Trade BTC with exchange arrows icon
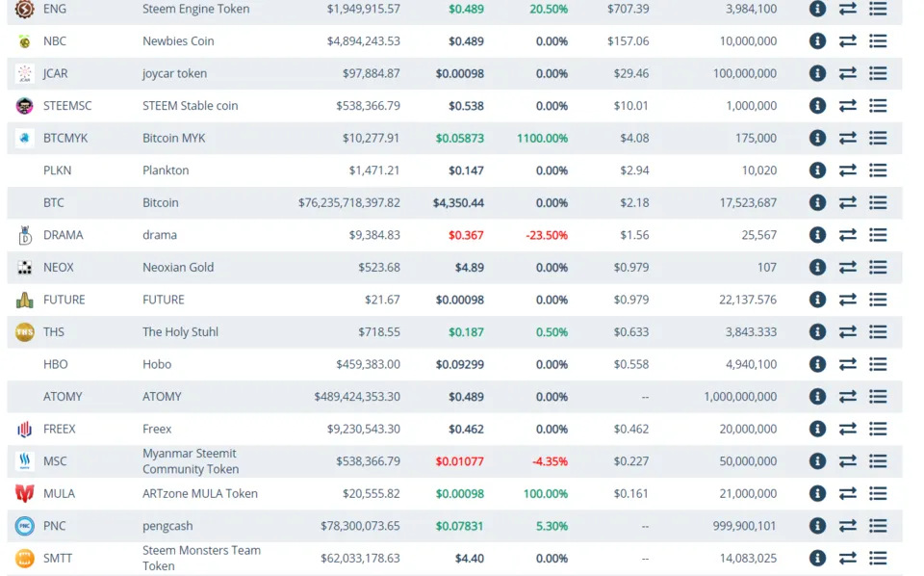924x576 pixels. (847, 203)
